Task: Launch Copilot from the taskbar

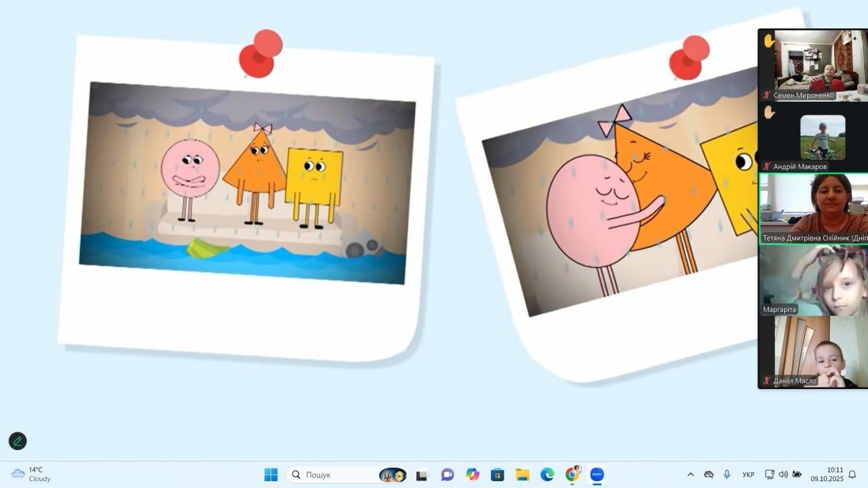Action: [x=473, y=474]
